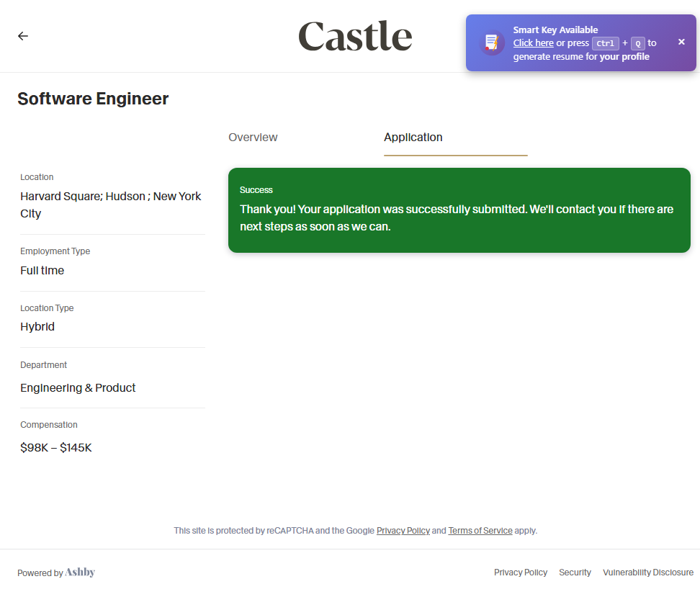Follow the 'Click here' resume link
The image size is (700, 597).
tap(533, 43)
